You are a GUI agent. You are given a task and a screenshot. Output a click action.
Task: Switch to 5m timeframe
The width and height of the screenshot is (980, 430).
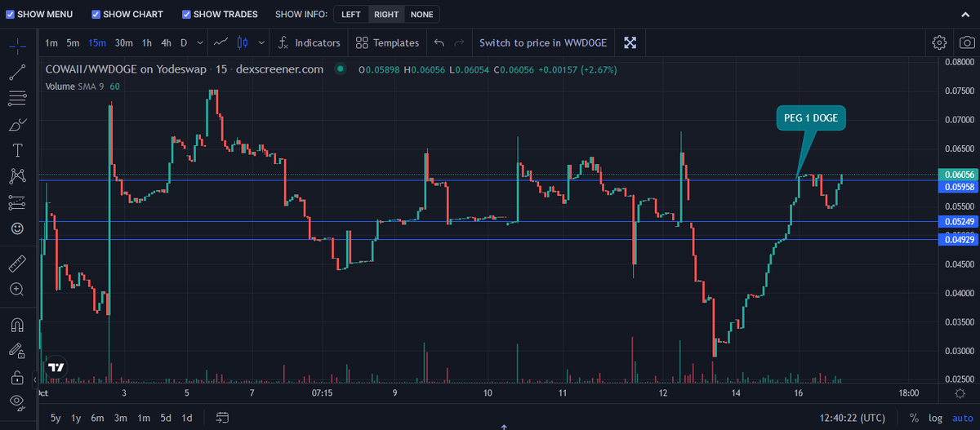tap(73, 42)
